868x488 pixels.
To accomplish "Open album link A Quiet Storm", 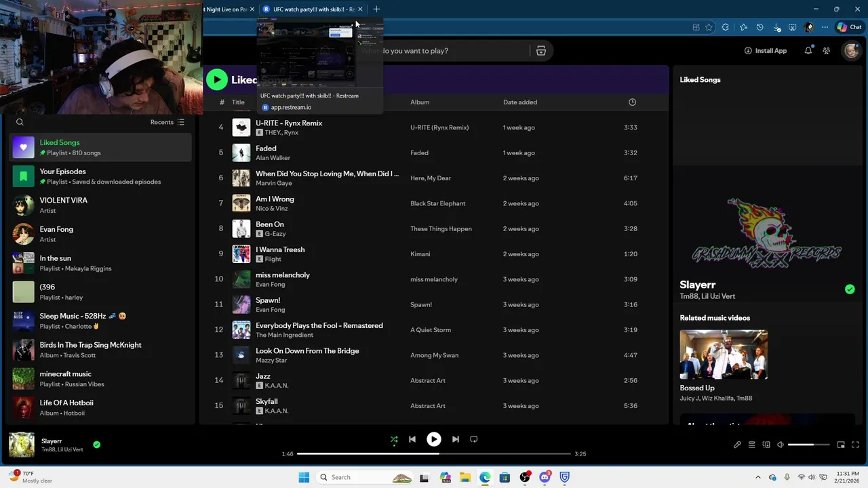I will pos(431,330).
